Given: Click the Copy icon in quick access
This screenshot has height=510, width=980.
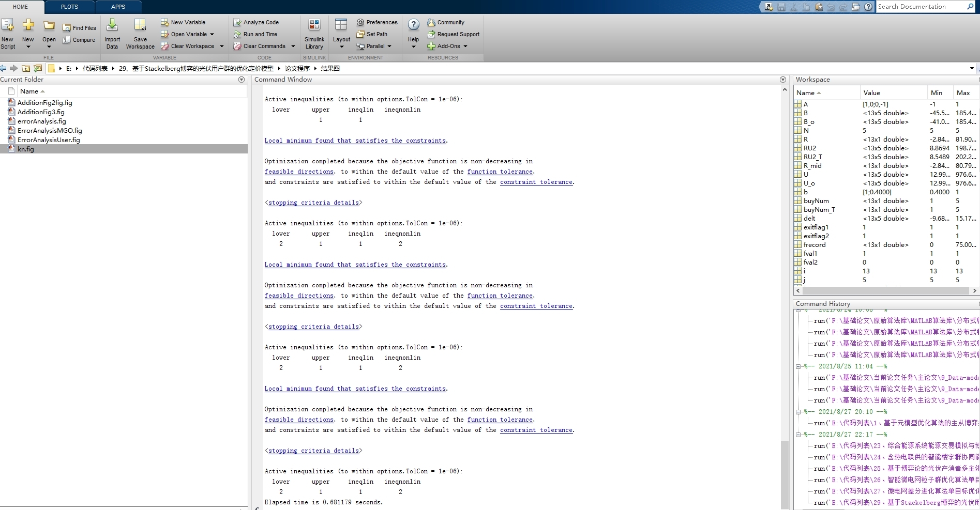Looking at the screenshot, I should (x=806, y=7).
